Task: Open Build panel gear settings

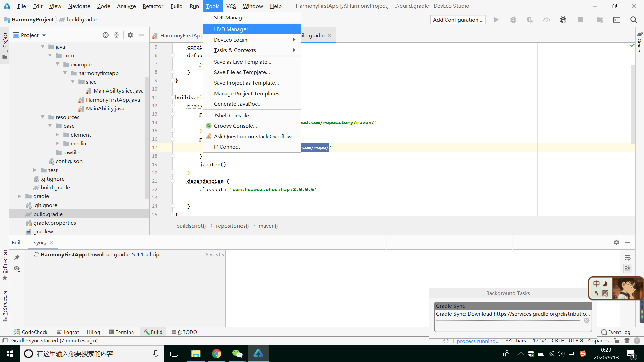Action: (x=616, y=242)
